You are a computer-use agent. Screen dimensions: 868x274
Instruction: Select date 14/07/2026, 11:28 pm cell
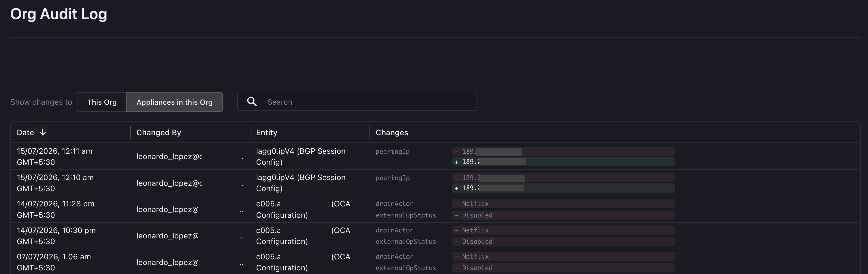pyautogui.click(x=56, y=209)
